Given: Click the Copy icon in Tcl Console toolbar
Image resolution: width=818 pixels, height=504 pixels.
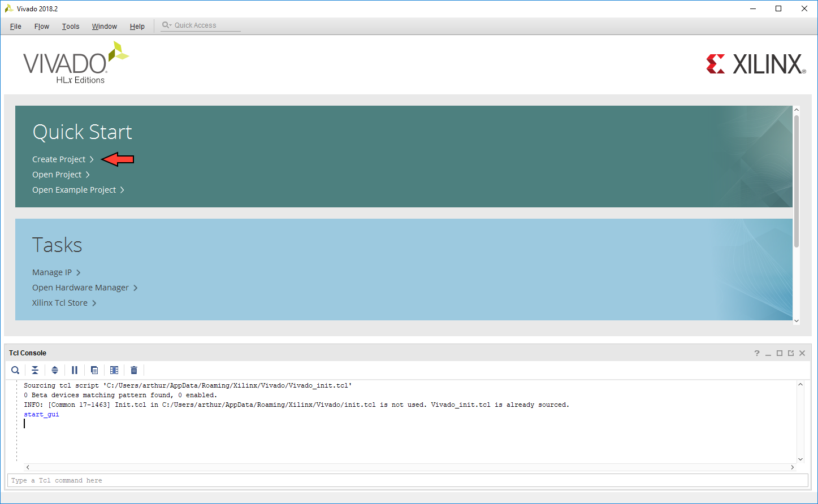Looking at the screenshot, I should click(x=94, y=370).
